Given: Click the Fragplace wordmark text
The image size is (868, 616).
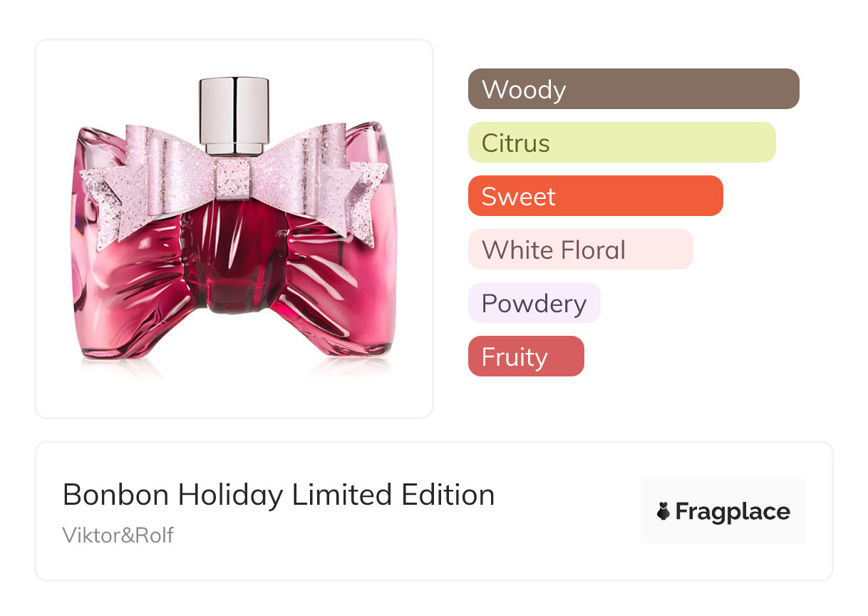Looking at the screenshot, I should click(733, 512).
